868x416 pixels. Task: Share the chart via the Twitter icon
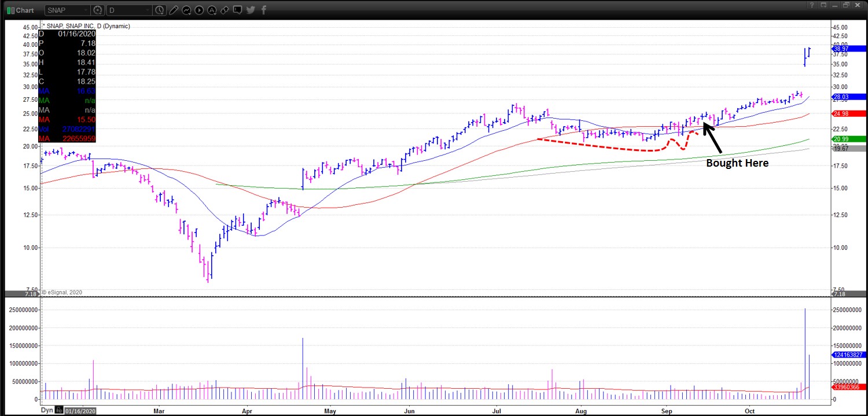(250, 9)
